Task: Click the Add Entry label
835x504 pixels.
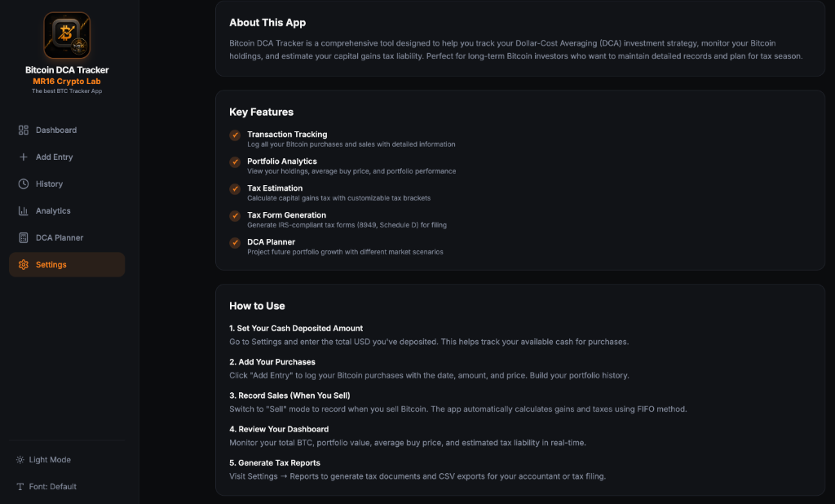Action: [55, 157]
